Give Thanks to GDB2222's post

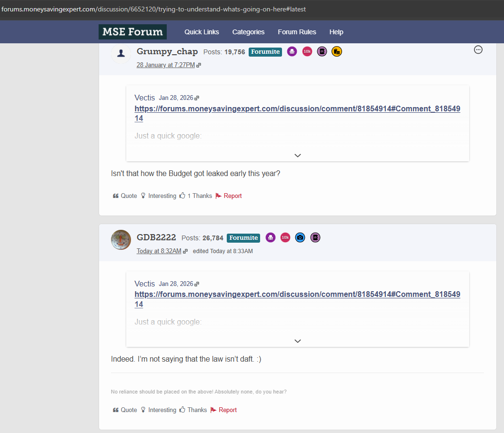(x=193, y=410)
